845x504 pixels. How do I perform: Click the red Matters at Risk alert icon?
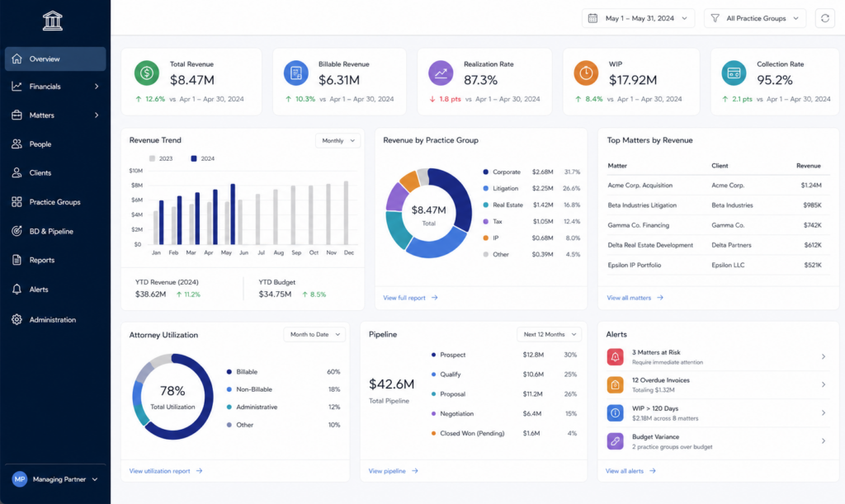coord(615,357)
